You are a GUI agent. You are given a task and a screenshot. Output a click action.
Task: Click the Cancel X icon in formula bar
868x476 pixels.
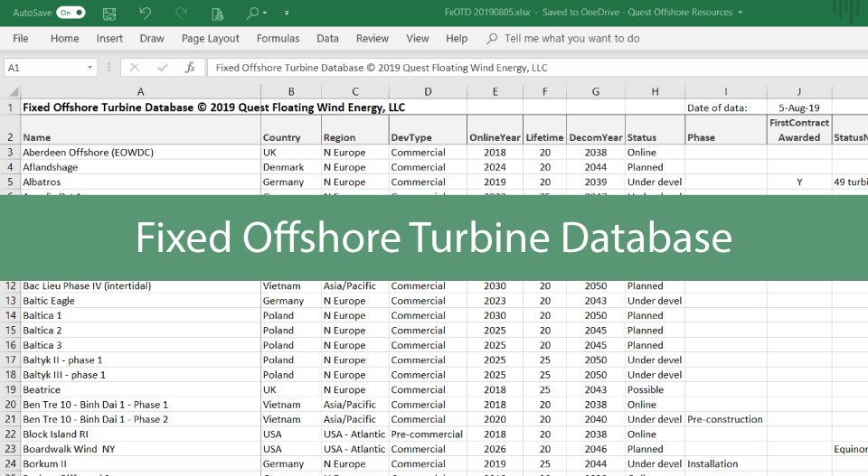(134, 68)
